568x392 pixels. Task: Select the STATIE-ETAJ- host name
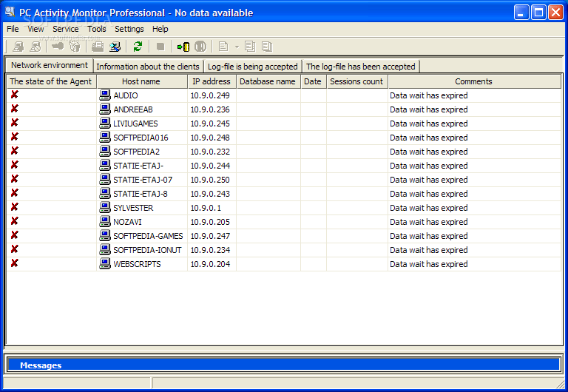[138, 166]
